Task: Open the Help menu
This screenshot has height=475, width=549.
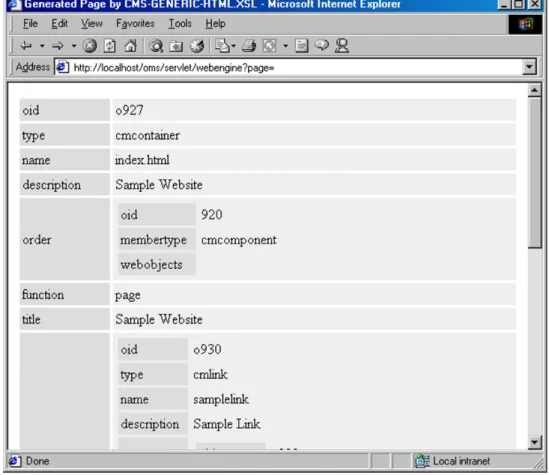Action: (215, 23)
